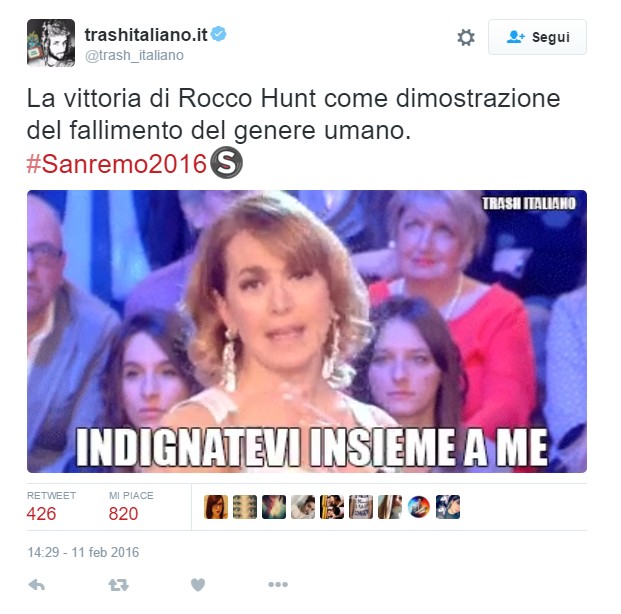Click the reply arrow icon
The height and width of the screenshot is (614, 621).
[x=37, y=585]
